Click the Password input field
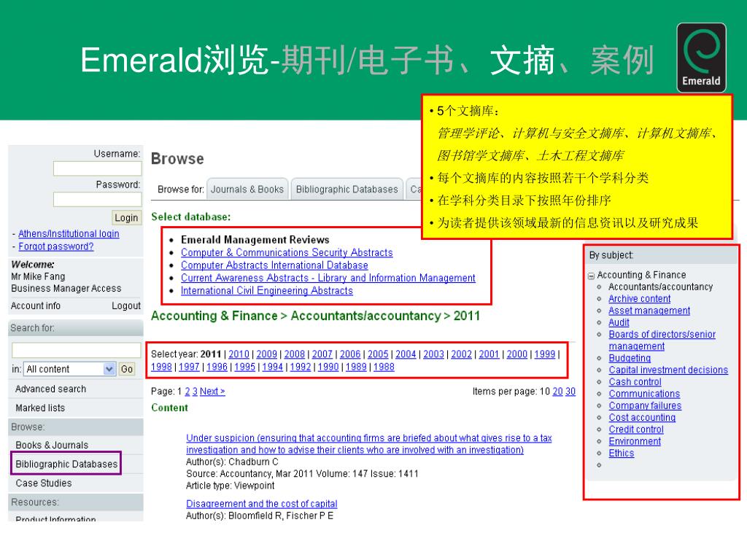This screenshot has width=747, height=560. 97,199
